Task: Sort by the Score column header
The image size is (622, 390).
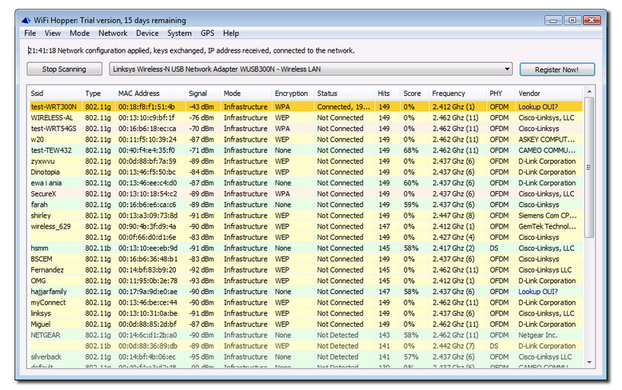Action: [412, 93]
